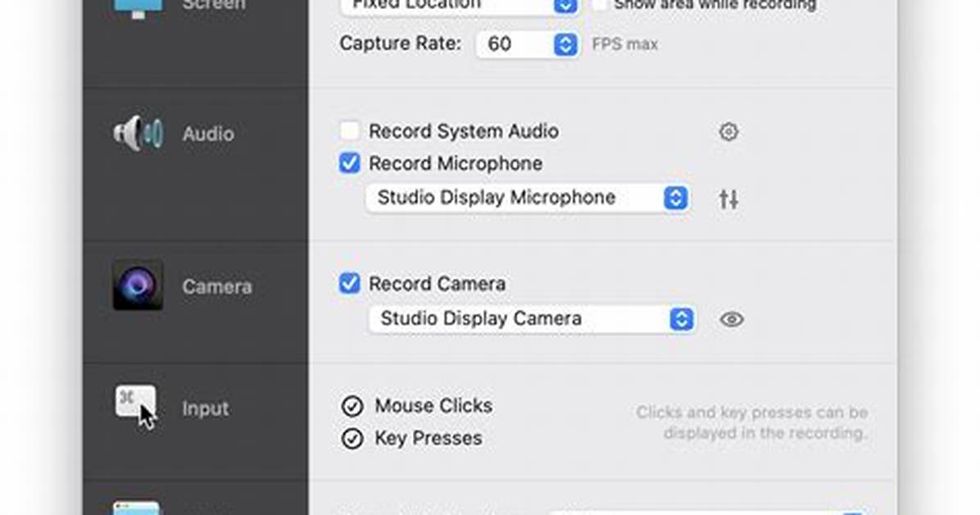Switch to the Input section in the sidebar
Image resolution: width=980 pixels, height=515 pixels.
coord(196,422)
